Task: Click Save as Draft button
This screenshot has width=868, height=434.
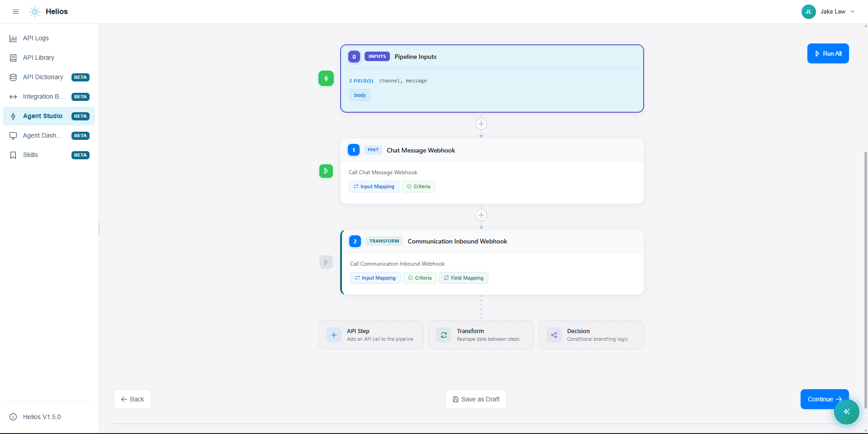Action: (476, 399)
